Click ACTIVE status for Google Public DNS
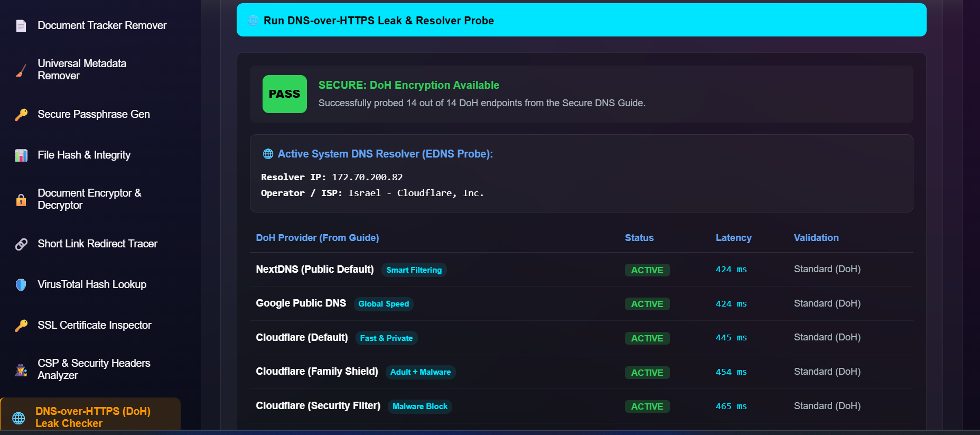This screenshot has height=435, width=980. 647,304
